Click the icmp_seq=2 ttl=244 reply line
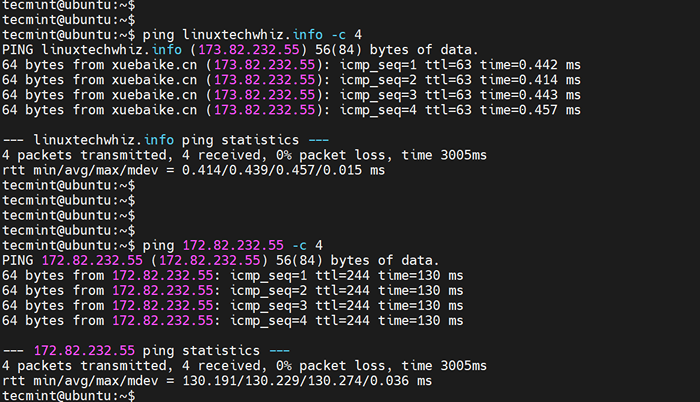The width and height of the screenshot is (700, 402). click(232, 290)
